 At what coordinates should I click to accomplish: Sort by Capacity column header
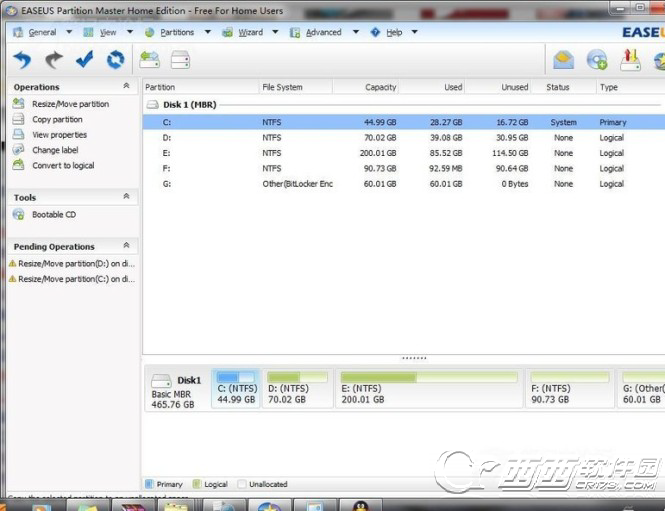pos(366,87)
